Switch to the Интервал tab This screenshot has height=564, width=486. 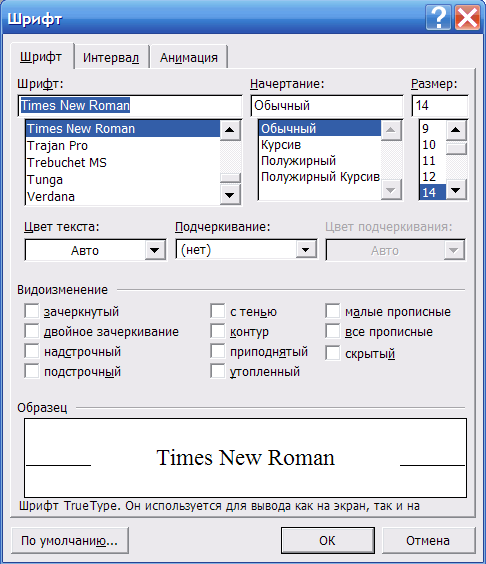pos(111,58)
